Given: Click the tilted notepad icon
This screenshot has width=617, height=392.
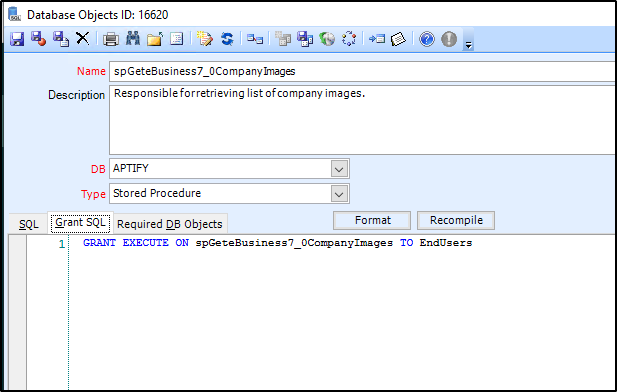Looking at the screenshot, I should click(x=398, y=39).
